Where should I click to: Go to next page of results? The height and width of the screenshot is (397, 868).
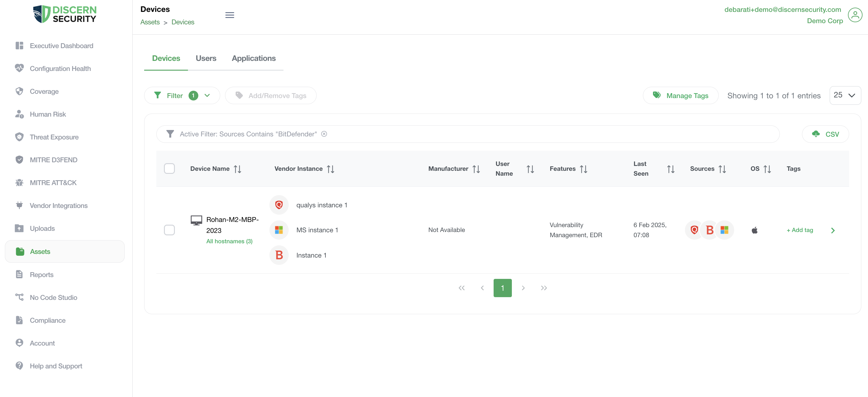click(x=523, y=288)
